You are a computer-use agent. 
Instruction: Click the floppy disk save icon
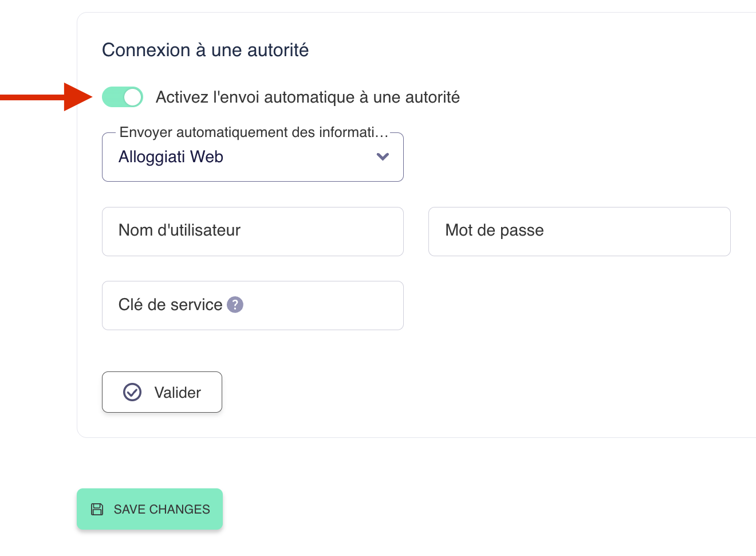point(97,509)
